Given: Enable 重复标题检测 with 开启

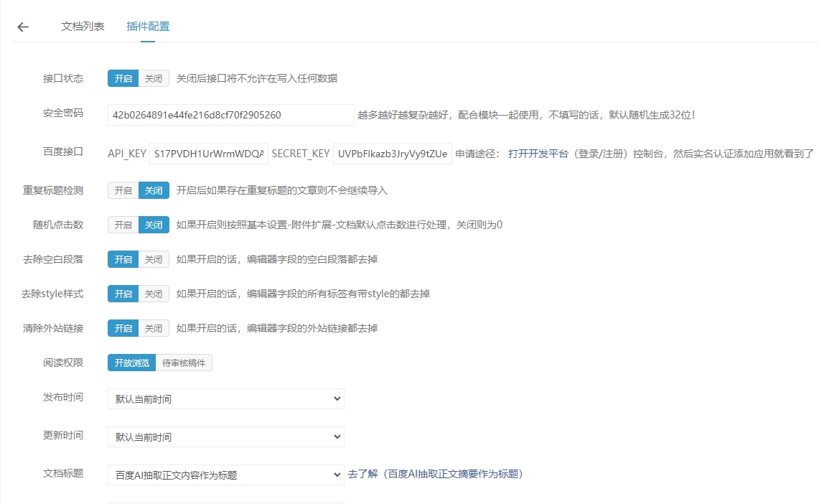Looking at the screenshot, I should coord(123,190).
